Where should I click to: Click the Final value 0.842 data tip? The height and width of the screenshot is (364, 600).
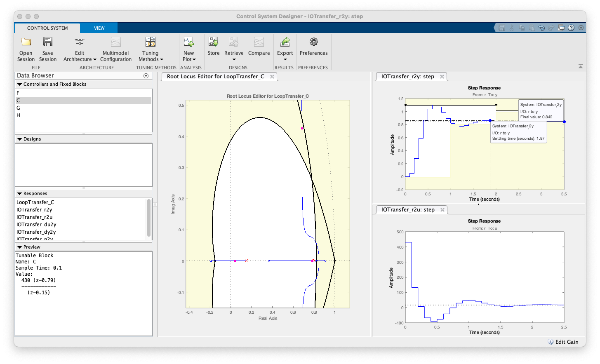click(541, 110)
